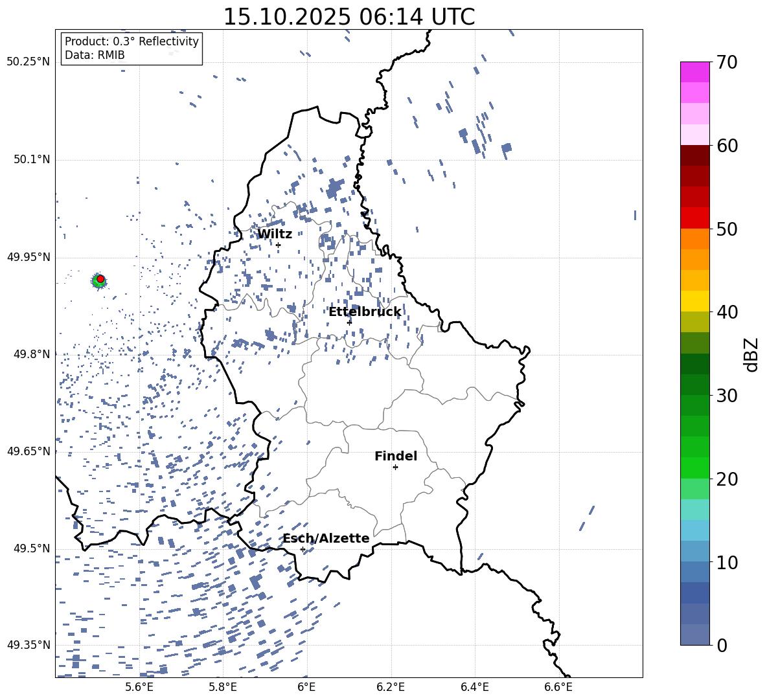Screen dimensions: 767x700
Task: Click the timestamp title 15.10.2025 06:14 UTC
Action: click(x=349, y=17)
